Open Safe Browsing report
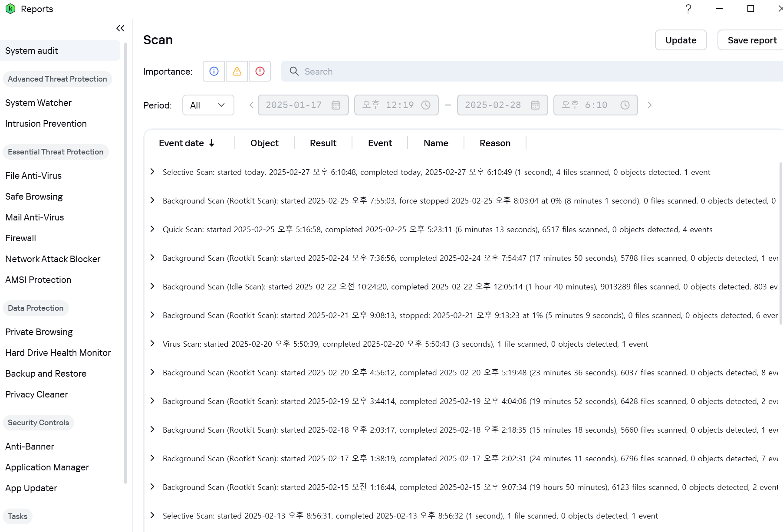 [34, 197]
